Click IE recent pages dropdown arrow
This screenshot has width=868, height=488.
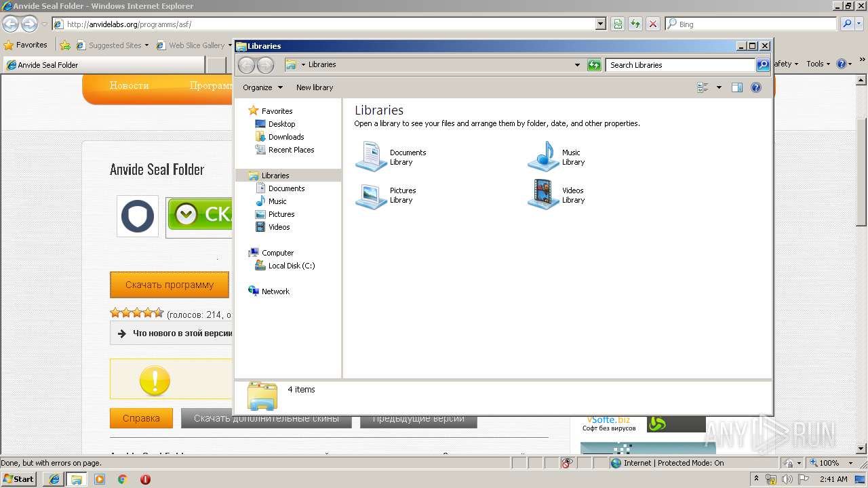pos(44,24)
